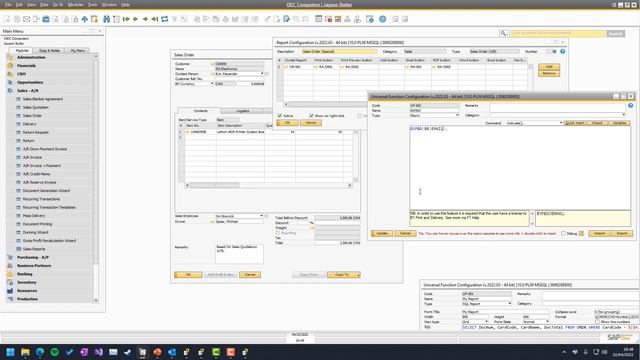640x360 pixels.
Task: Click the yellow search input field
Action: 558,33
